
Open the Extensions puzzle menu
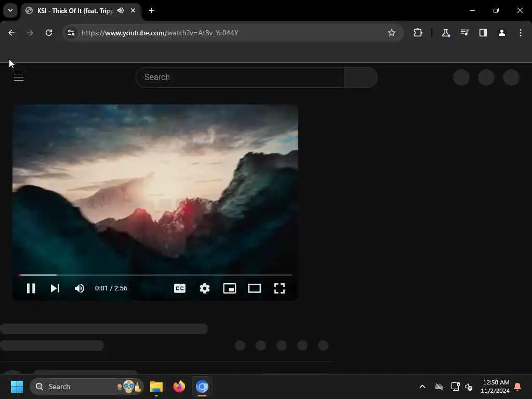pyautogui.click(x=418, y=33)
